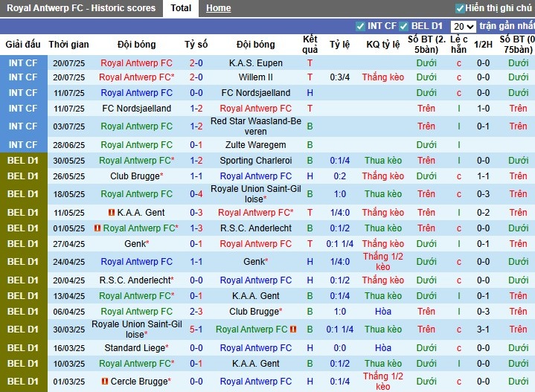This screenshot has width=535, height=392.
Task: Click the 'Thời gian' column header
Action: tap(68, 45)
